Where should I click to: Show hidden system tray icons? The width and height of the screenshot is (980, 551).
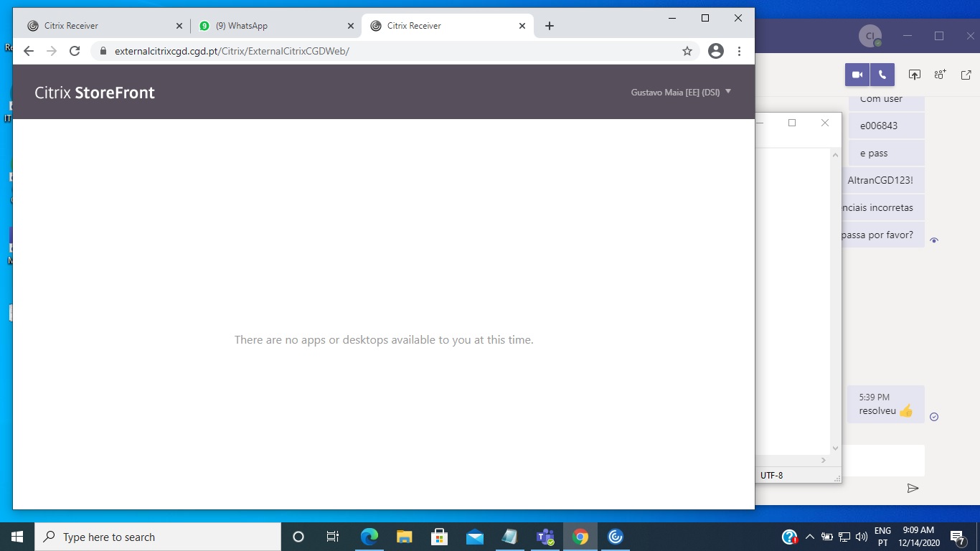tap(810, 537)
